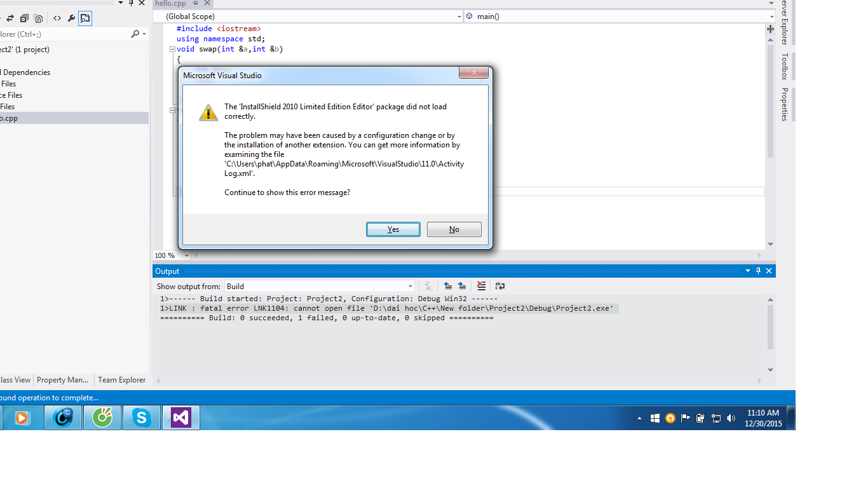Open the Global Scope dropdown
The height and width of the screenshot is (488, 868).
459,17
